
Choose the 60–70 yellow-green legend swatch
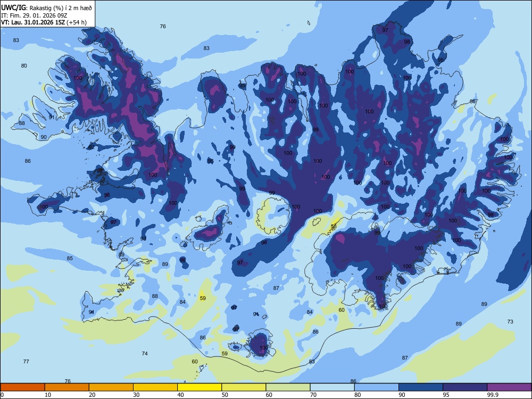pyautogui.click(x=288, y=387)
